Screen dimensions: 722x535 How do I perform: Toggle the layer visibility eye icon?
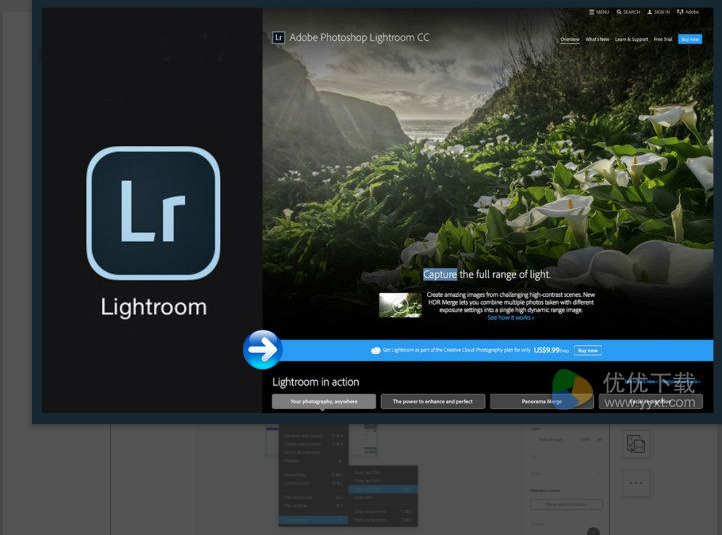[x=600, y=440]
